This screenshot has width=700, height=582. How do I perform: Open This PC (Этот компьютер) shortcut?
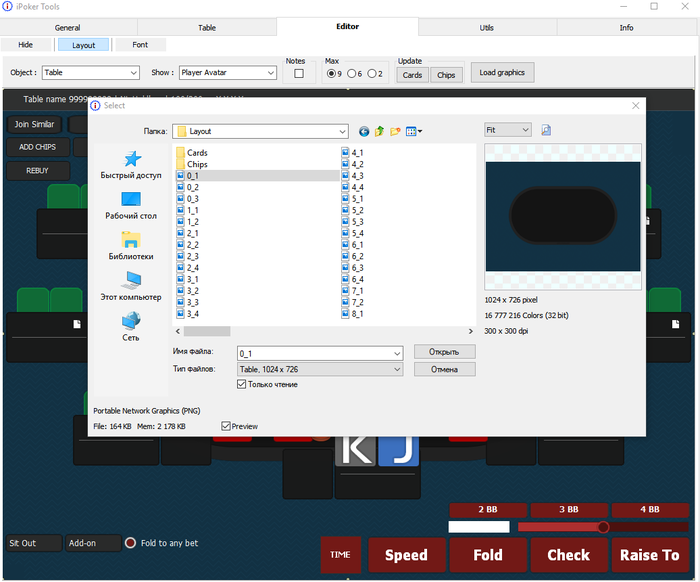pyautogui.click(x=131, y=287)
